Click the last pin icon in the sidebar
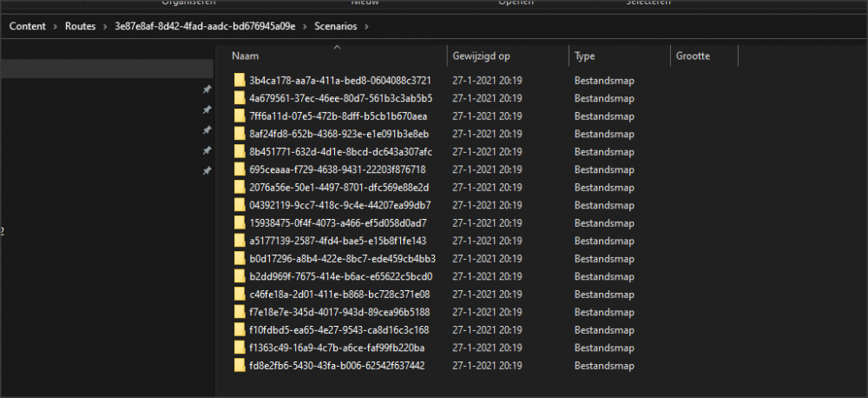868x398 pixels. pyautogui.click(x=207, y=171)
